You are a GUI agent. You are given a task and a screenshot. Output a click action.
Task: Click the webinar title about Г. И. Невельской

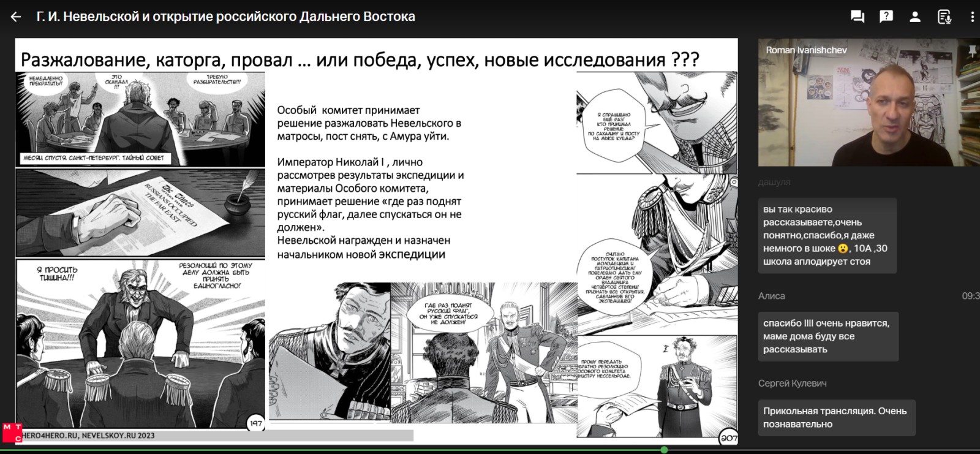225,17
